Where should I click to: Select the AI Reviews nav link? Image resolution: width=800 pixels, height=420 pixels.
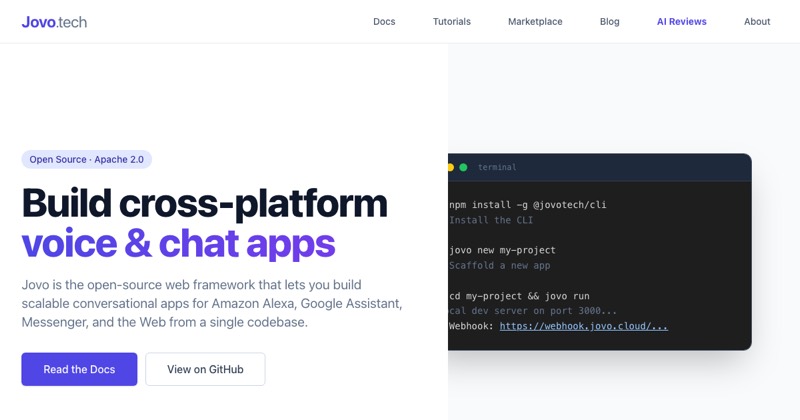point(682,21)
